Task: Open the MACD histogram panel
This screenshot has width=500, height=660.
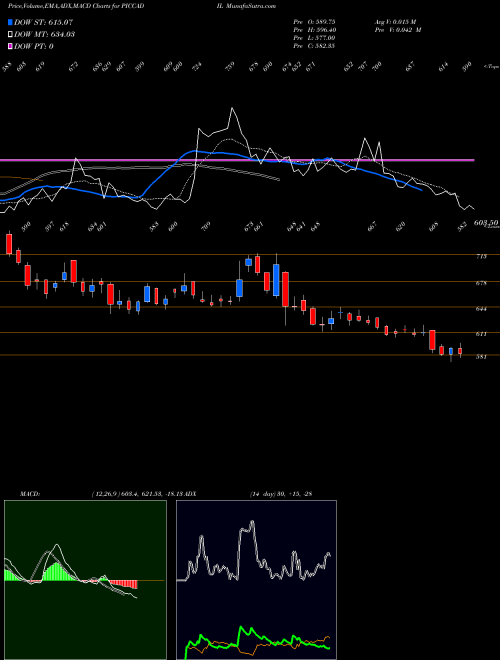Action: coord(85,580)
